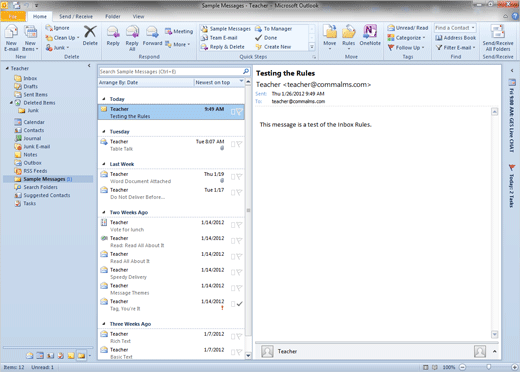
Task: Open the More respond options dropdown
Action: [178, 44]
